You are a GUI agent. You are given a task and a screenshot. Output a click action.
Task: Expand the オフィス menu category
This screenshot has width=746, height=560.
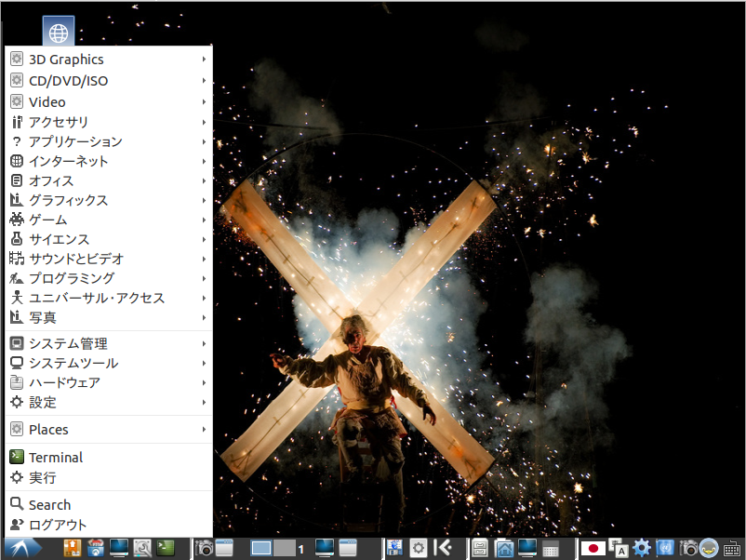(109, 180)
